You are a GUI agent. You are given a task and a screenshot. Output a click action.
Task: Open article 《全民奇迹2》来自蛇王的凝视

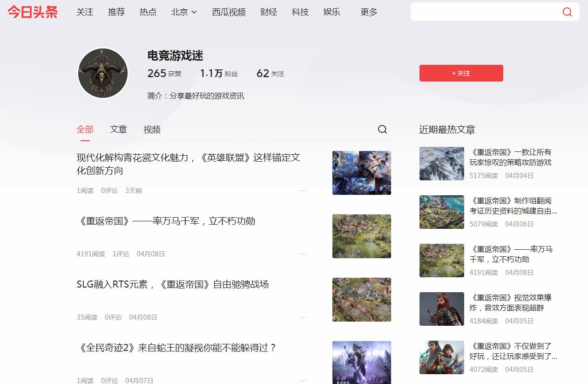(x=177, y=348)
